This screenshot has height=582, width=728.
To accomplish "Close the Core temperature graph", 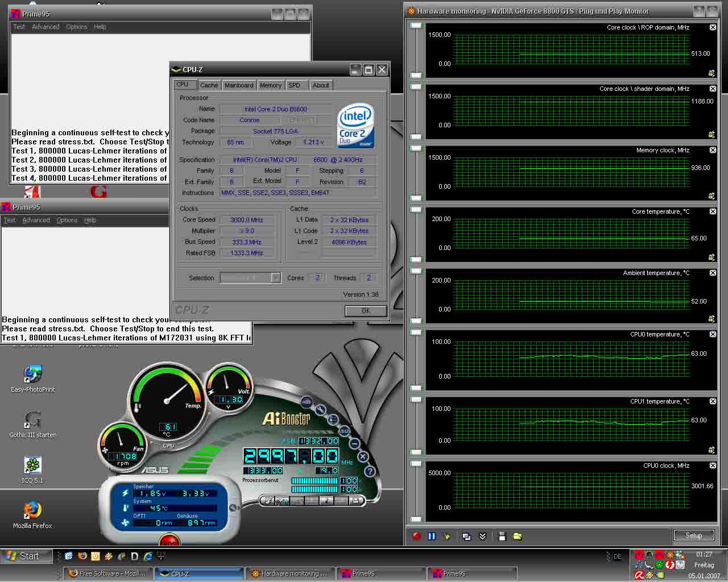I will click(x=713, y=211).
